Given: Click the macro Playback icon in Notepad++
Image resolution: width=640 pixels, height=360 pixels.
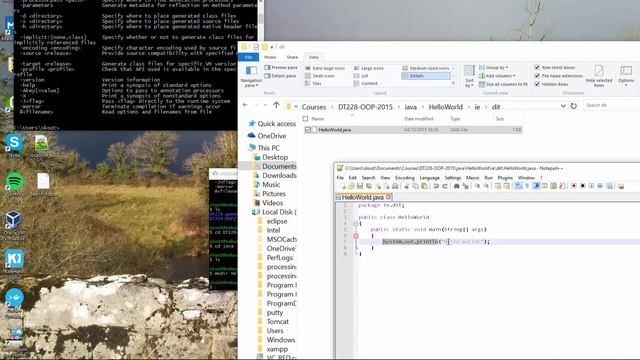Looking at the screenshot, I should point(592,186).
